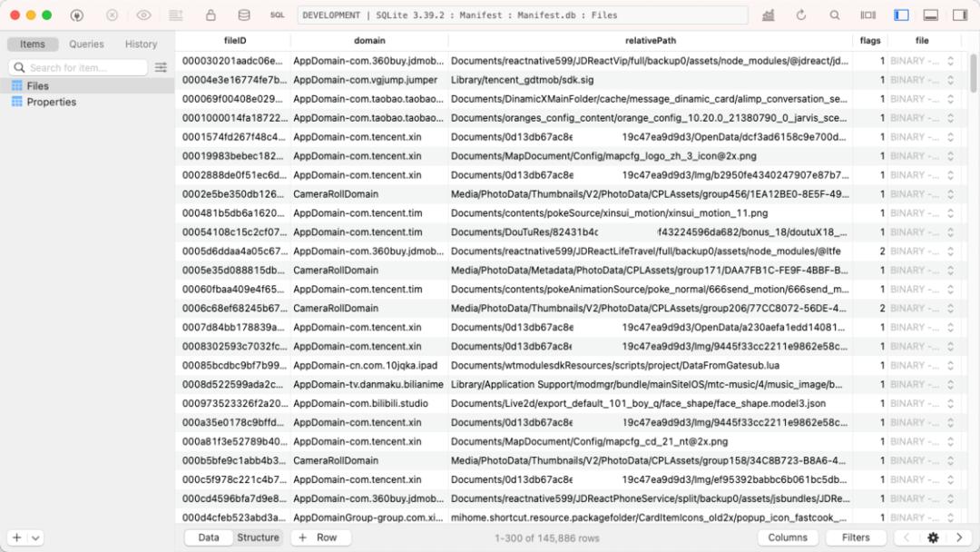Open the metrics chart icon
Image resolution: width=980 pixels, height=552 pixels.
coord(769,15)
